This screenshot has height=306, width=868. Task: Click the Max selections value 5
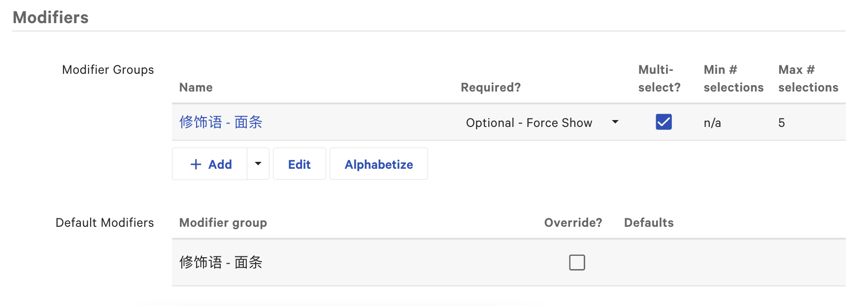pyautogui.click(x=781, y=122)
